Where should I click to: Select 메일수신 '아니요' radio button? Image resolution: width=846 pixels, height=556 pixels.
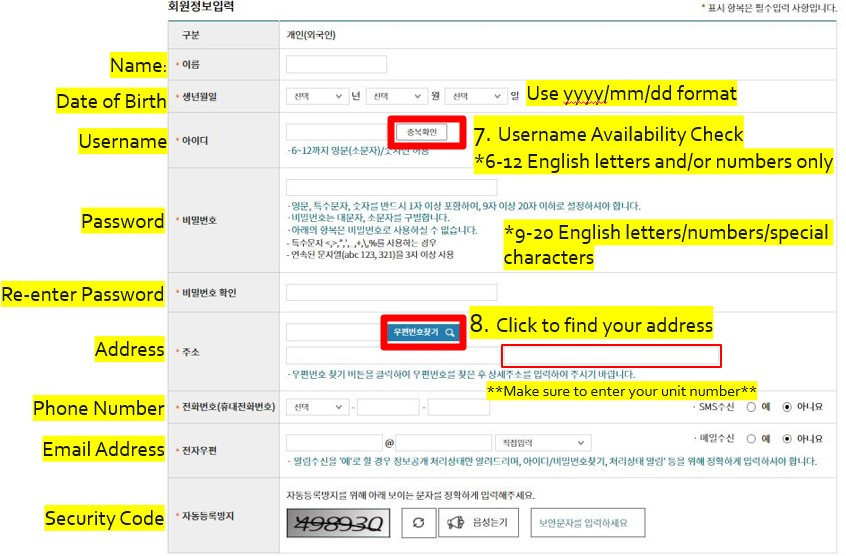point(787,438)
